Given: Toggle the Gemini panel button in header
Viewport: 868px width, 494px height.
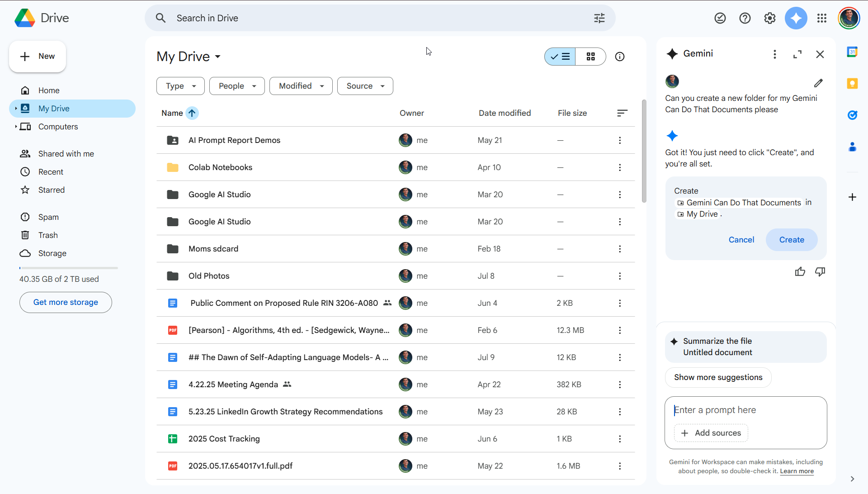Looking at the screenshot, I should click(796, 18).
